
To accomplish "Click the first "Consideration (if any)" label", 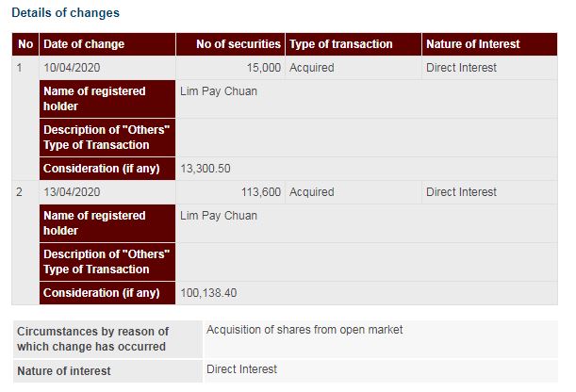I will pyautogui.click(x=102, y=169).
